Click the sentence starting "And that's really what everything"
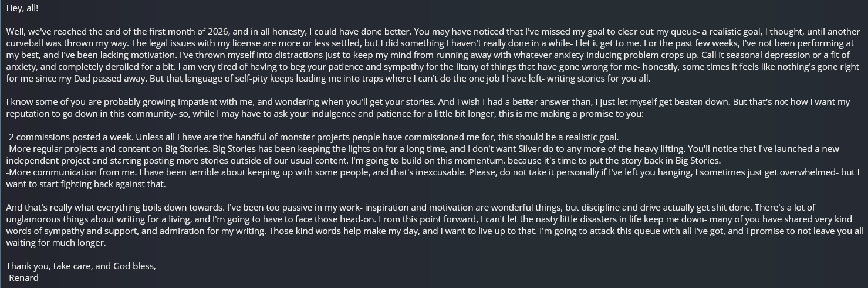Image resolution: width=868 pixels, height=288 pixels. pyautogui.click(x=117, y=208)
